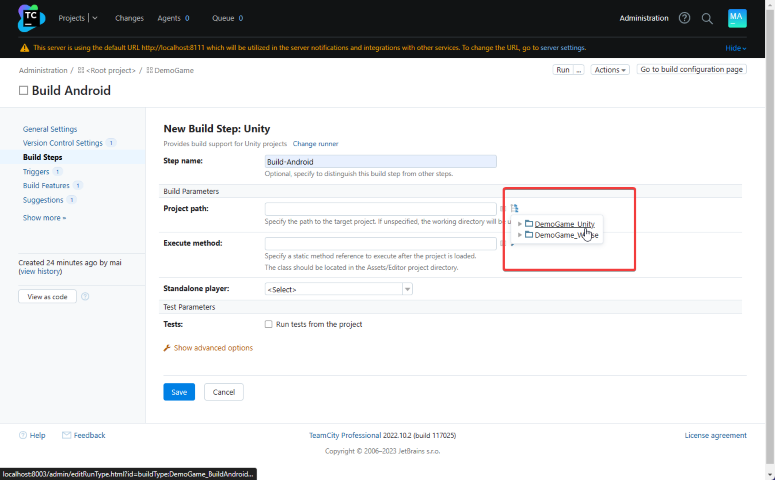This screenshot has width=775, height=480.
Task: Select DemoGame_Unity folder in tree
Action: pyautogui.click(x=564, y=224)
